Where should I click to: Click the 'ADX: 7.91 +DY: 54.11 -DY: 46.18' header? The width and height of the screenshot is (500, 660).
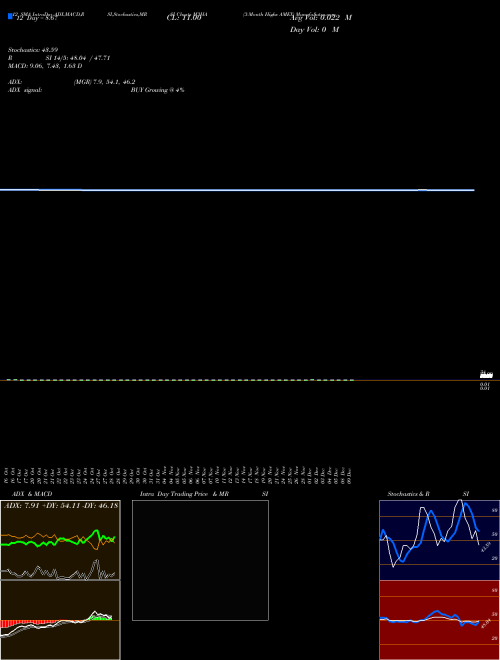click(61, 506)
